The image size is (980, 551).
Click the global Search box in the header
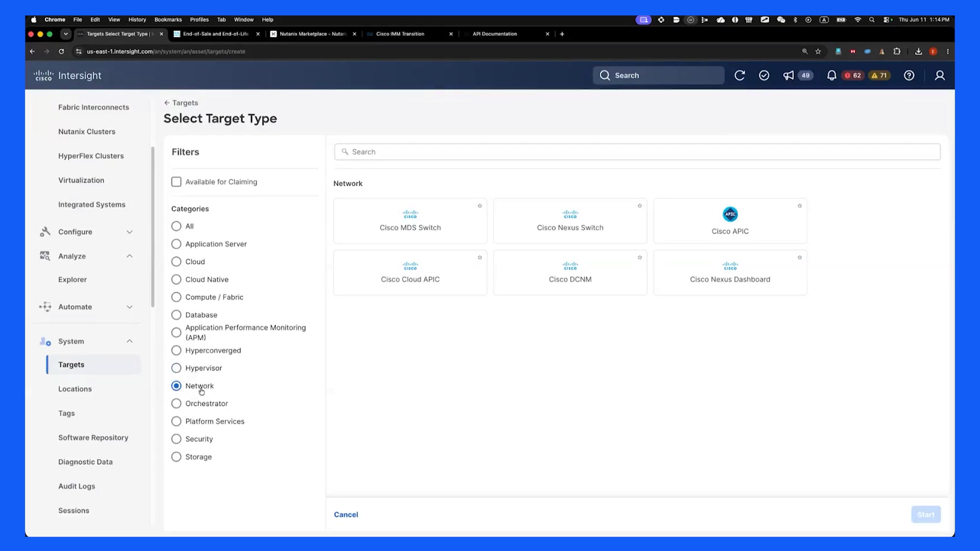(658, 76)
